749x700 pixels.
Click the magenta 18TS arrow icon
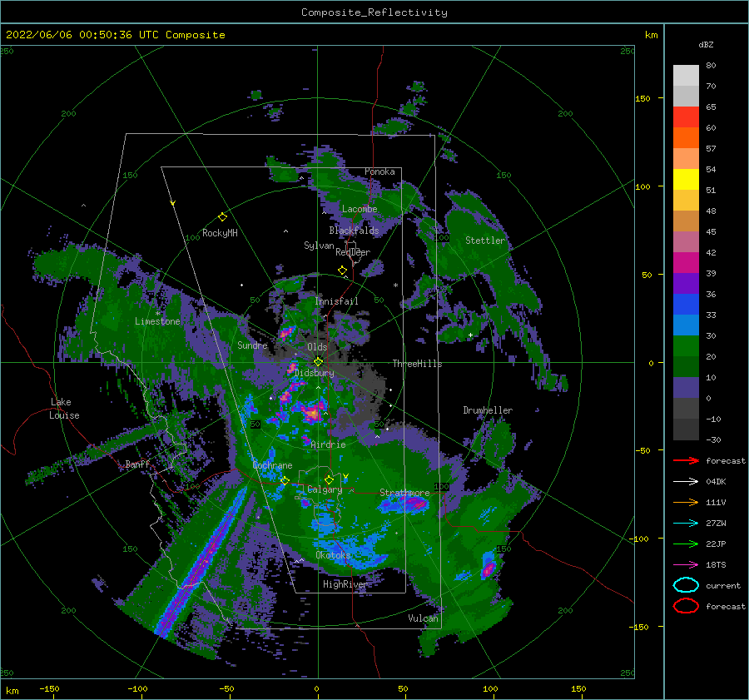pos(686,565)
